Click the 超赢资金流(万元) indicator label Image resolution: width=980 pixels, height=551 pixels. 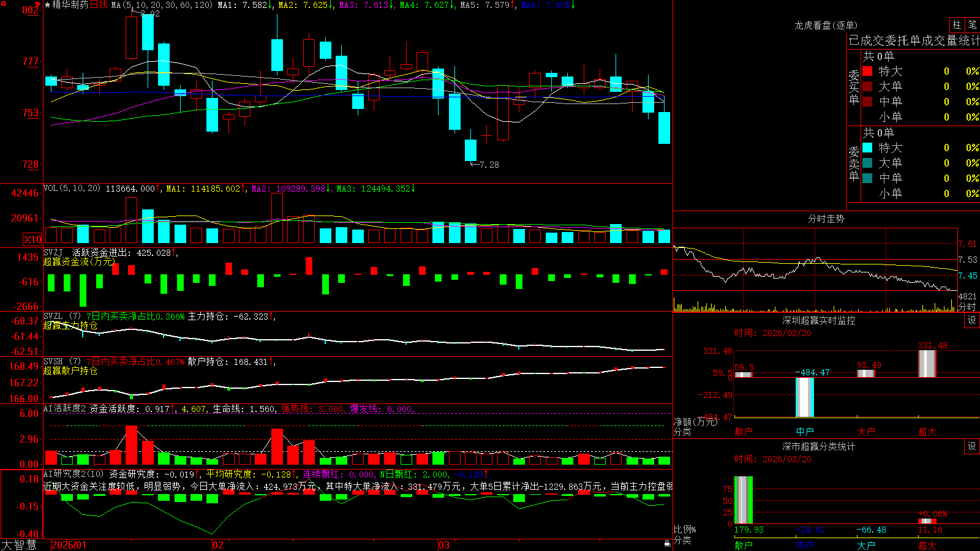pos(79,261)
